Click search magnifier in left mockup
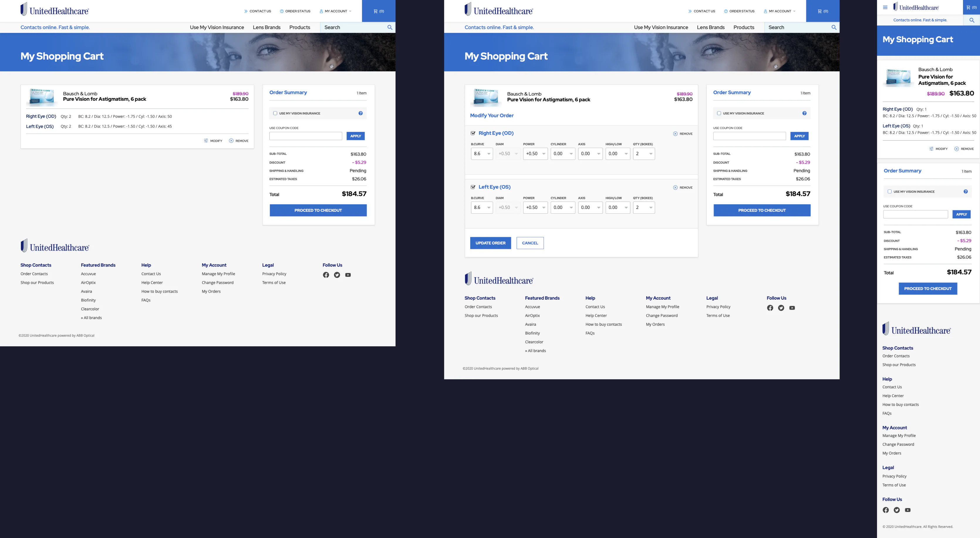Image resolution: width=980 pixels, height=538 pixels. (x=389, y=27)
